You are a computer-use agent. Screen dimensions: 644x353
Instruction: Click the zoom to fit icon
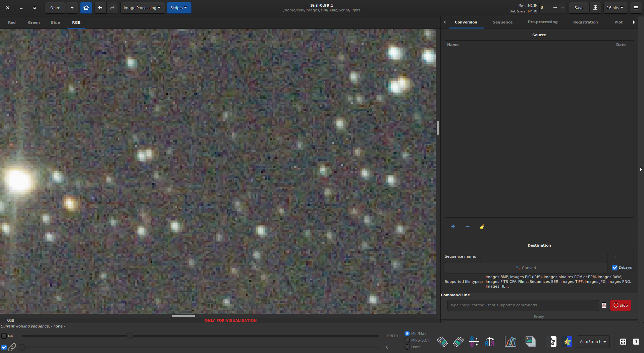click(x=623, y=342)
